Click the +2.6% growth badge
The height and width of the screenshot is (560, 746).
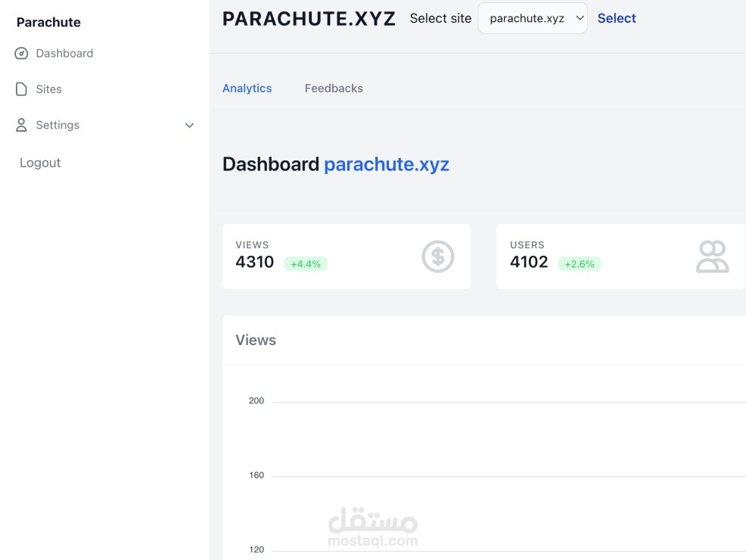click(580, 264)
